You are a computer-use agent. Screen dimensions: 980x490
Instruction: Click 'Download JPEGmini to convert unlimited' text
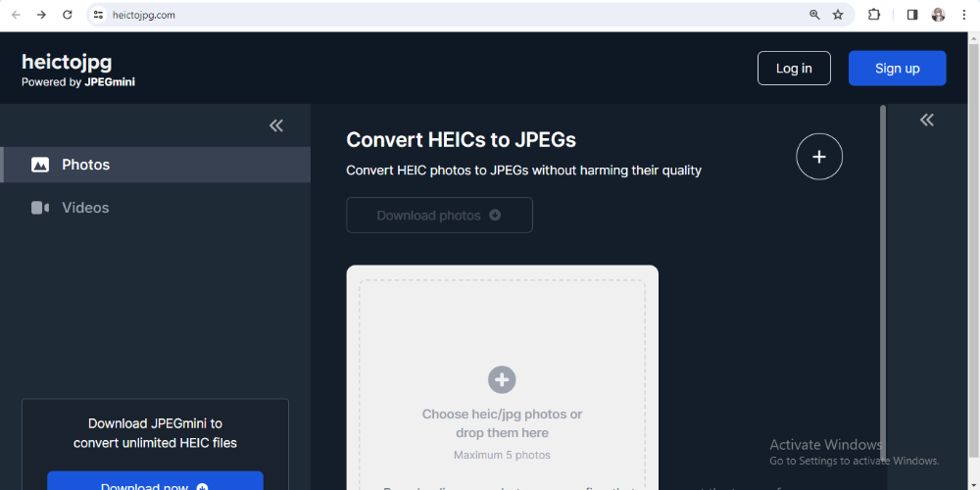155,433
